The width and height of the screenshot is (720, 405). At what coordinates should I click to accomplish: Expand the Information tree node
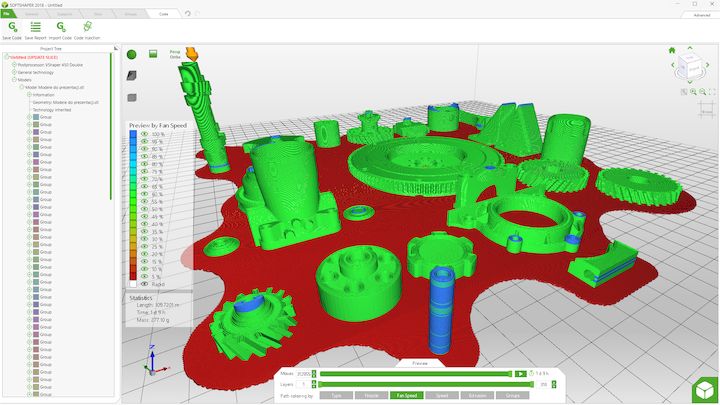point(28,94)
